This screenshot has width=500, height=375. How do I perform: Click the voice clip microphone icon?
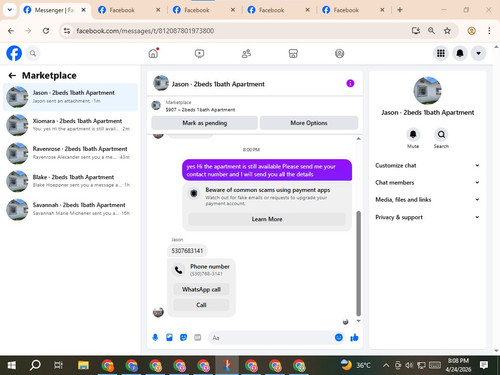click(155, 338)
